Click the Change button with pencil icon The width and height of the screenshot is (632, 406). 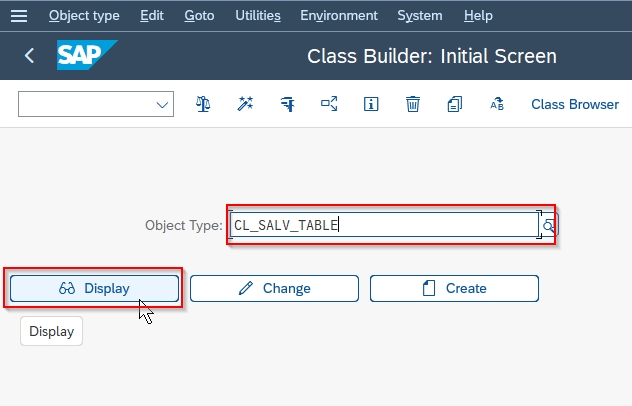(x=274, y=288)
